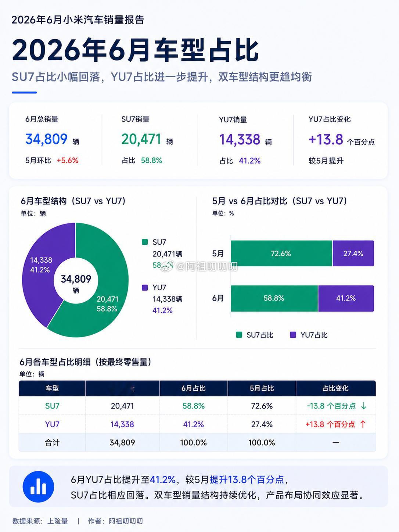Click the '作者：阿祖叨叨叨' footer text
The image size is (399, 532).
pyautogui.click(x=115, y=521)
